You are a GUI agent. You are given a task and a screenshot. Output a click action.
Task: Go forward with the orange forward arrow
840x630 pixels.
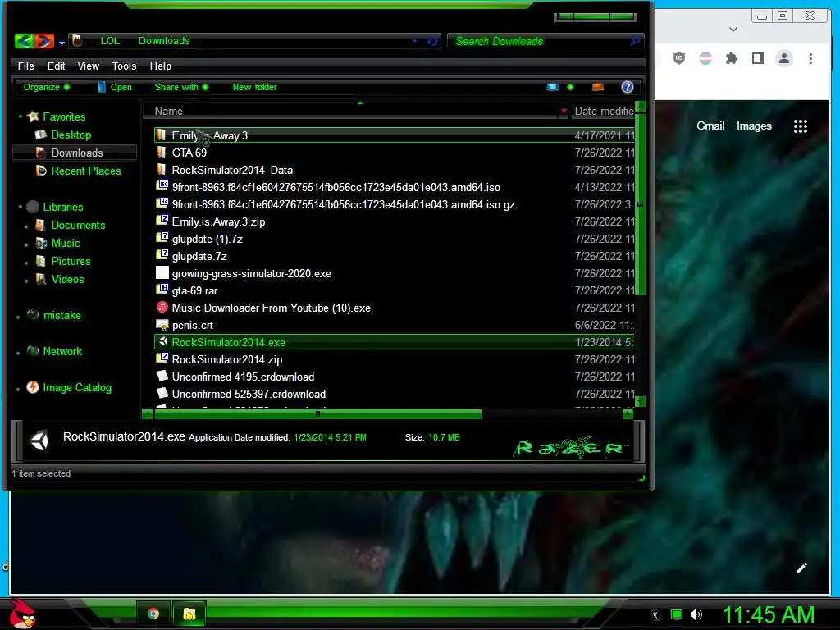click(44, 41)
